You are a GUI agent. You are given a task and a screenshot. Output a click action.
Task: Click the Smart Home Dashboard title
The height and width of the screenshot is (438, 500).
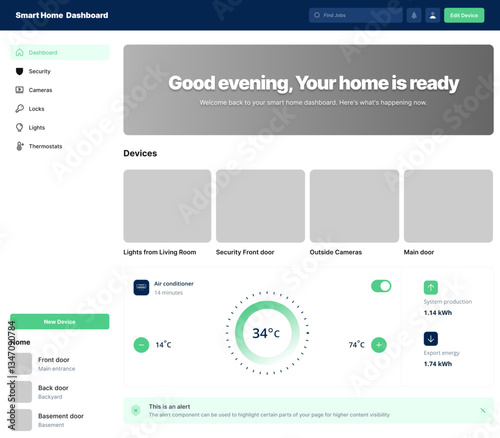tap(62, 15)
